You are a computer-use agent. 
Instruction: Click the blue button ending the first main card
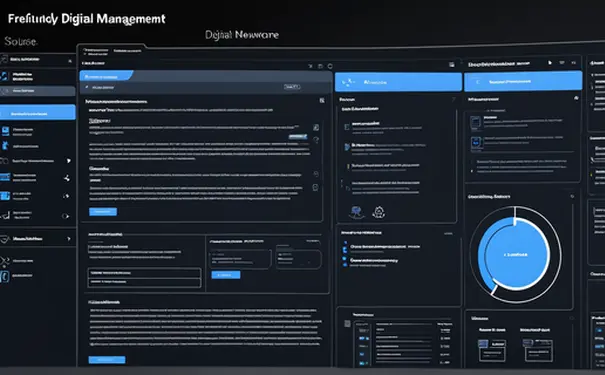[103, 211]
